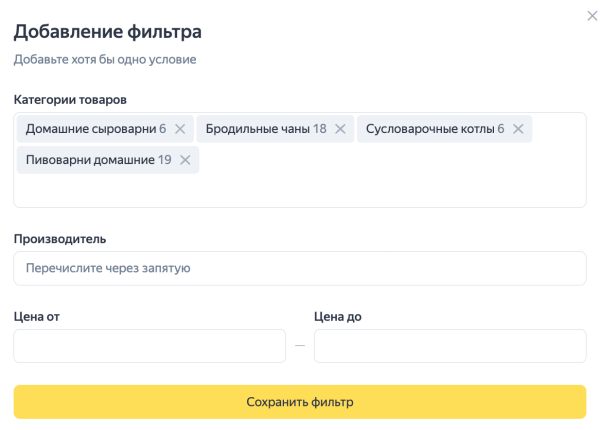Click the Добавление фильтра heading
This screenshot has height=430, width=600.
108,31
